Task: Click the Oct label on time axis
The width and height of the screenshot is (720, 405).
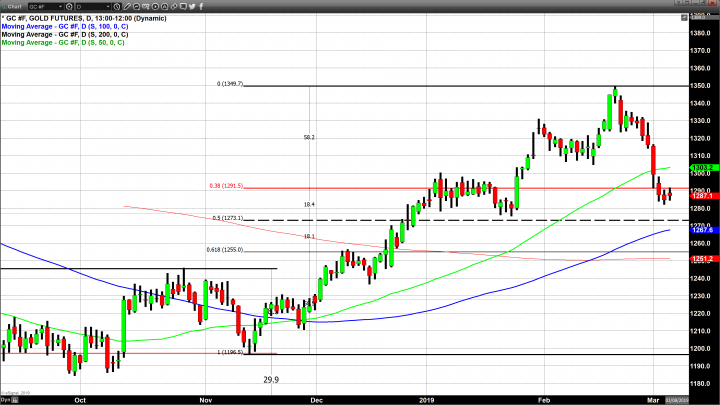Action: 80,400
